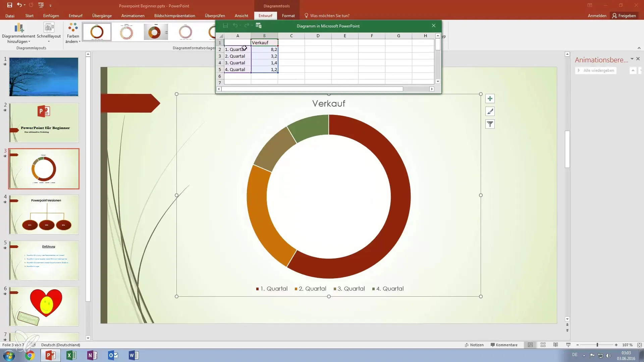Click Alle wiedergeben in animation pane

point(596,70)
